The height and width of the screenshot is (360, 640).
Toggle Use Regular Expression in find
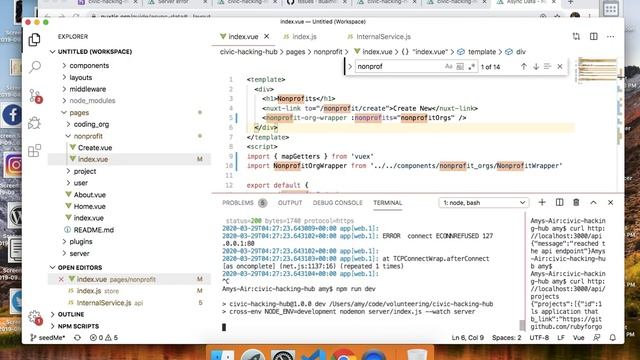pyautogui.click(x=471, y=67)
